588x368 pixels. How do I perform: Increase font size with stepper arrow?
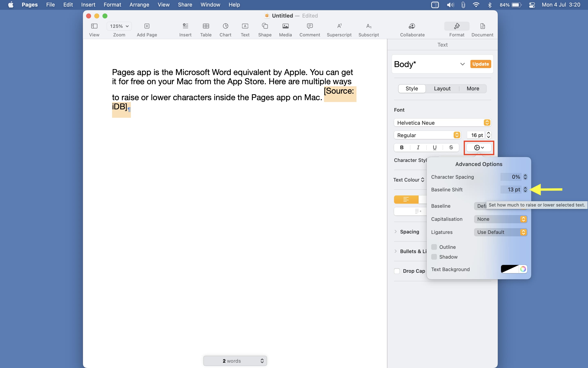tap(488, 133)
